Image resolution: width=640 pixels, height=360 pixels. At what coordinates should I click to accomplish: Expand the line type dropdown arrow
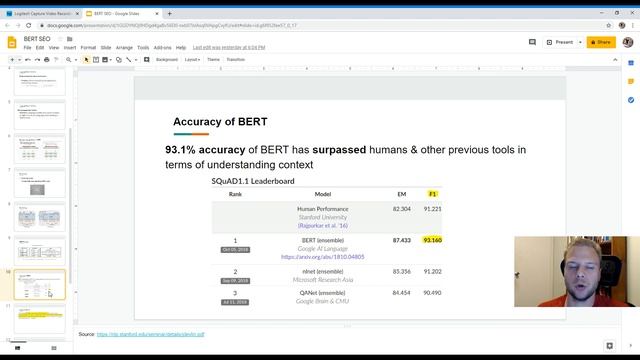[x=136, y=60]
